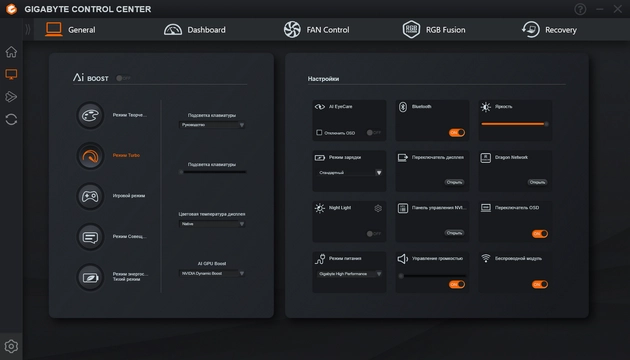Open the Руководство keyboard backlight dropdown

[212, 125]
